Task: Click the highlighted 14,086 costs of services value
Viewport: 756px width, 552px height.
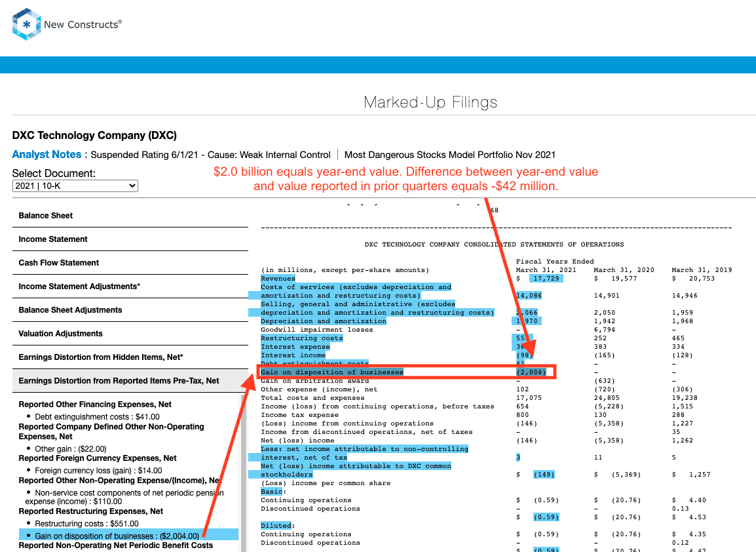Action: point(529,295)
